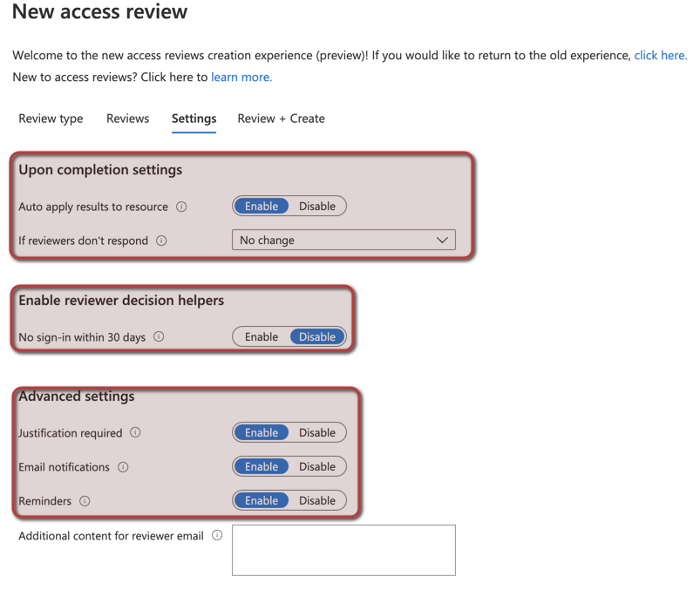Click info icon next to Auto apply results
Viewport: 700px width, 604px height.
pyautogui.click(x=181, y=207)
